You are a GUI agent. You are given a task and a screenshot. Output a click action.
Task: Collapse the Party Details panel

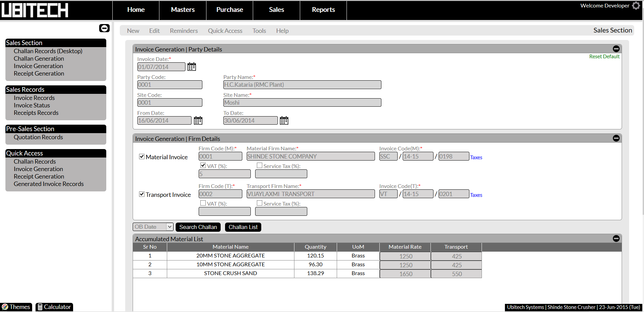click(x=616, y=49)
